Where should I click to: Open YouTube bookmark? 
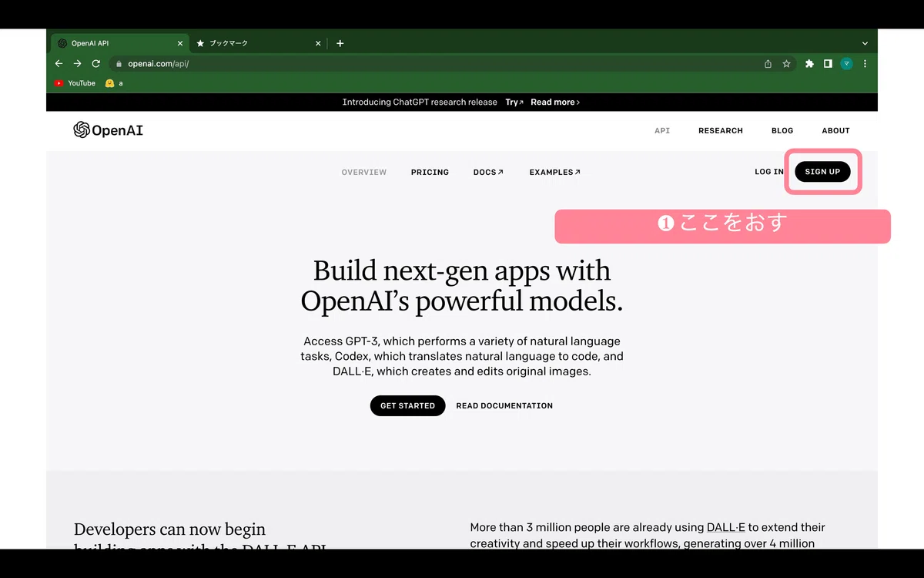coord(75,83)
